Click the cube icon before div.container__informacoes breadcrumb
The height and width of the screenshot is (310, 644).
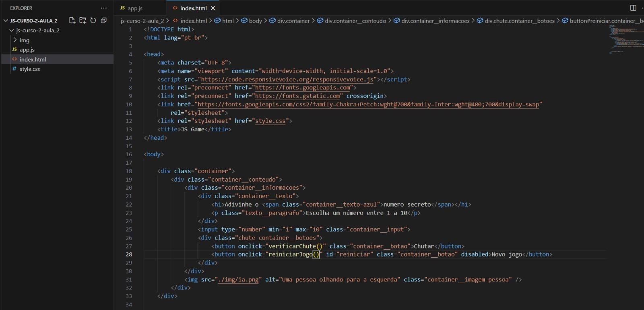tap(396, 21)
